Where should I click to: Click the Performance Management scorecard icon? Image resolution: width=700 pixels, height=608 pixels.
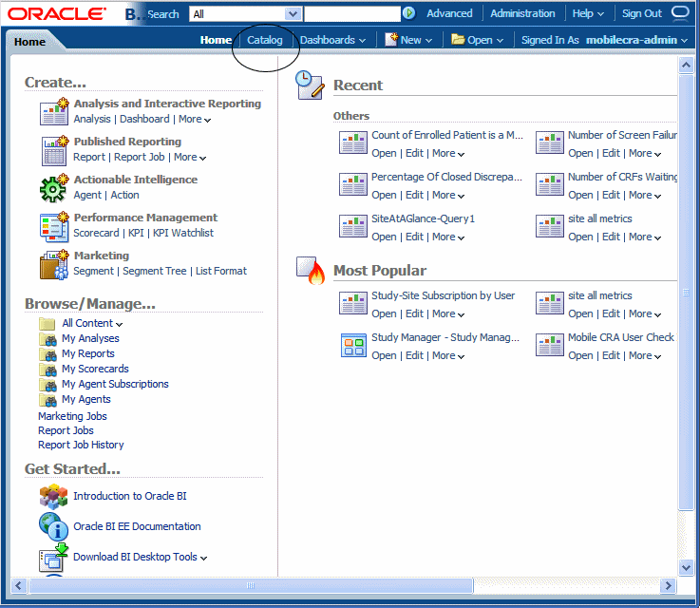[54, 227]
